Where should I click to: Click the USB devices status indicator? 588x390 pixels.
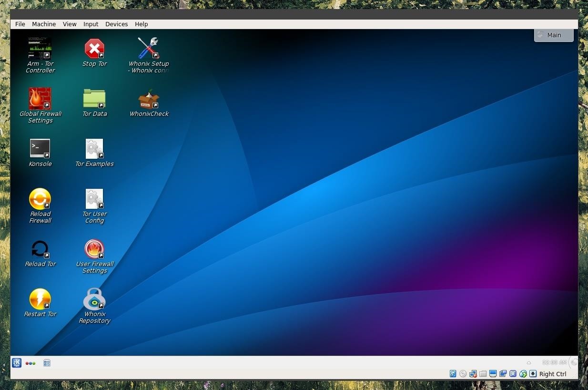click(513, 374)
